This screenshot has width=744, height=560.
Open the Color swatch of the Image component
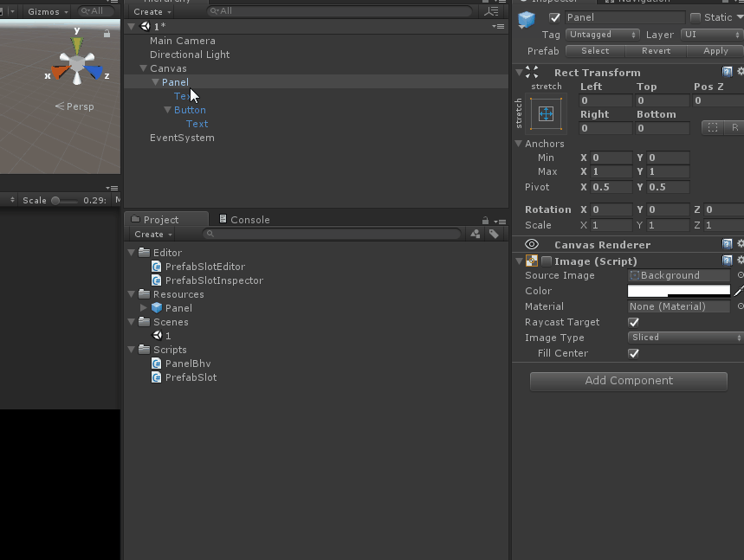point(678,291)
